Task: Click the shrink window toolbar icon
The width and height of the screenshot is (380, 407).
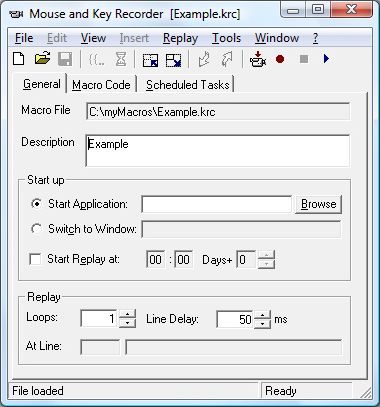Action: (x=150, y=60)
